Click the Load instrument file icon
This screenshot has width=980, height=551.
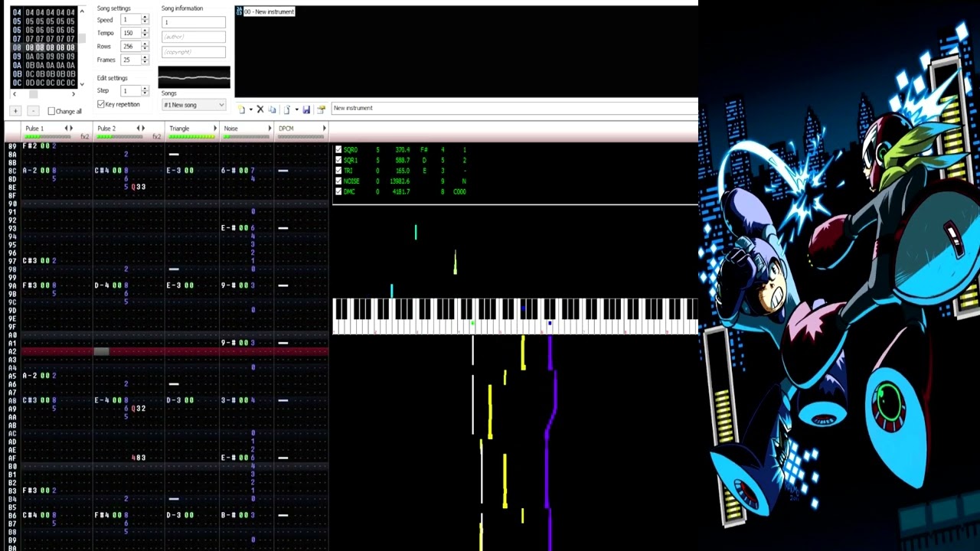[x=286, y=109]
